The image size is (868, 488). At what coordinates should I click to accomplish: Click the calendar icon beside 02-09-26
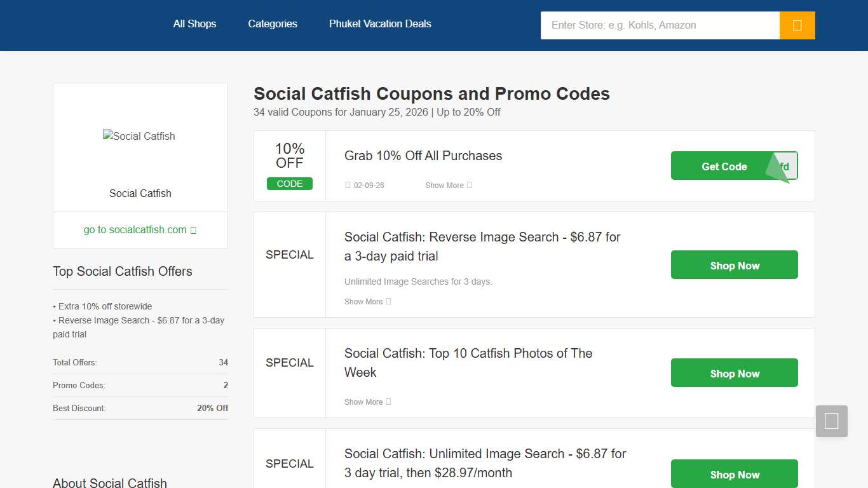[x=348, y=185]
